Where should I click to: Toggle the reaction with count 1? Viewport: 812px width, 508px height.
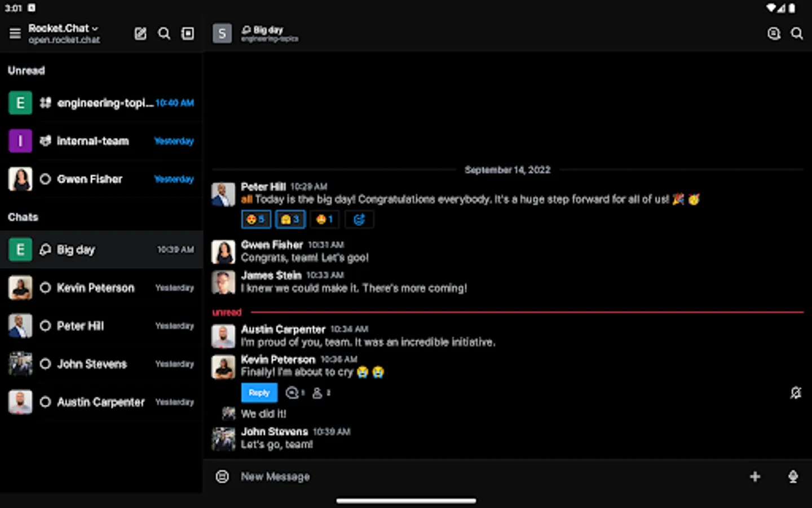[x=325, y=219]
